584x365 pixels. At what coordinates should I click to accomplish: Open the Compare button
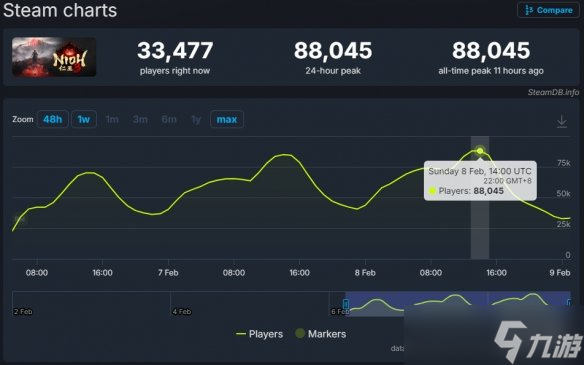coord(548,10)
